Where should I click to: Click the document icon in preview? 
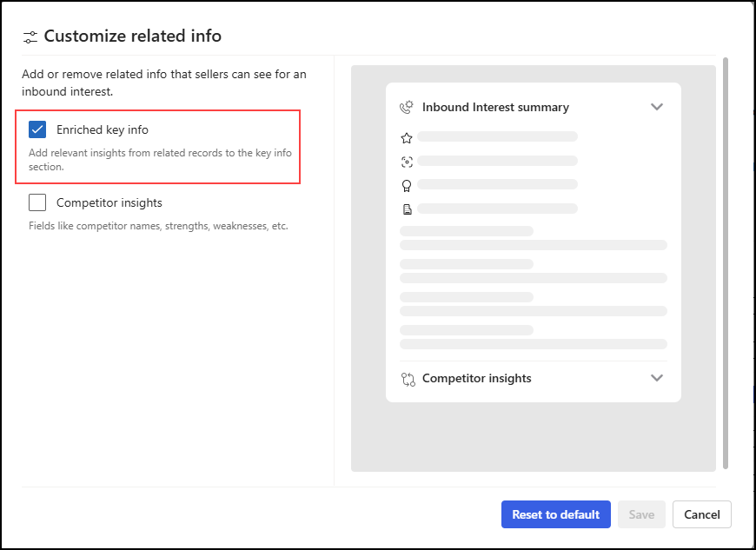(408, 209)
